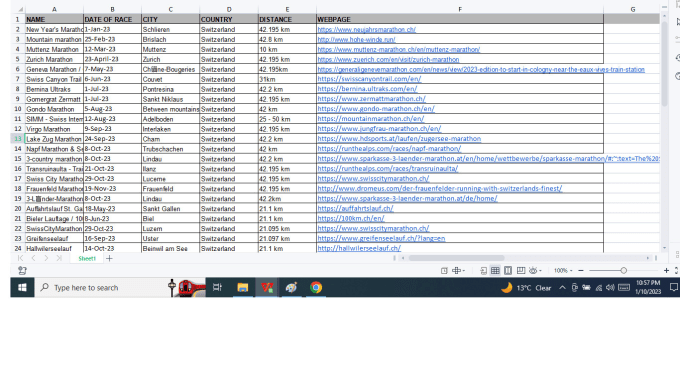This screenshot has height=382, width=680.
Task: Open the notification center icon
Action: tap(673, 287)
